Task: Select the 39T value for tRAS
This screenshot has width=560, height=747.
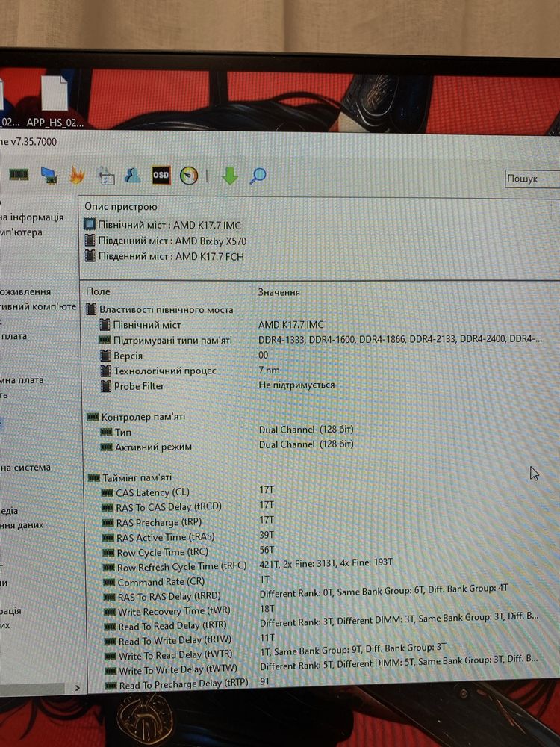Action: click(x=267, y=535)
